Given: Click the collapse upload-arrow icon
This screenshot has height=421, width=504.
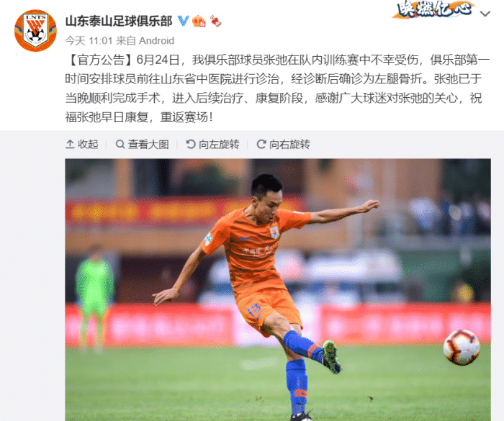Looking at the screenshot, I should pos(70,145).
